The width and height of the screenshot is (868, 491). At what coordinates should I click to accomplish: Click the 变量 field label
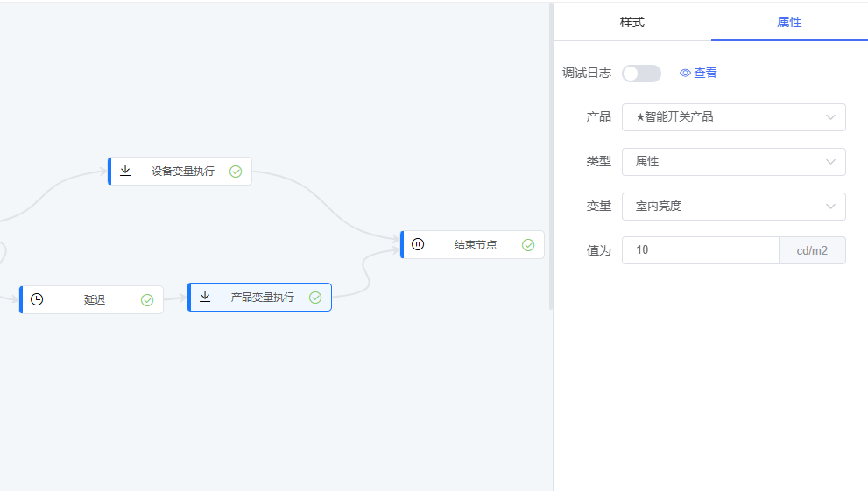pyautogui.click(x=599, y=207)
